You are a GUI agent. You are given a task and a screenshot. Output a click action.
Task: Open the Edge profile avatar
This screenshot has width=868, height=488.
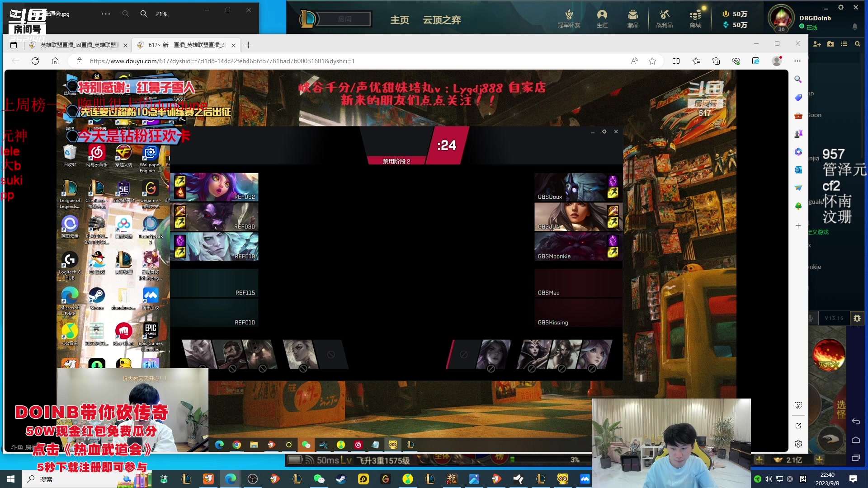coord(777,61)
